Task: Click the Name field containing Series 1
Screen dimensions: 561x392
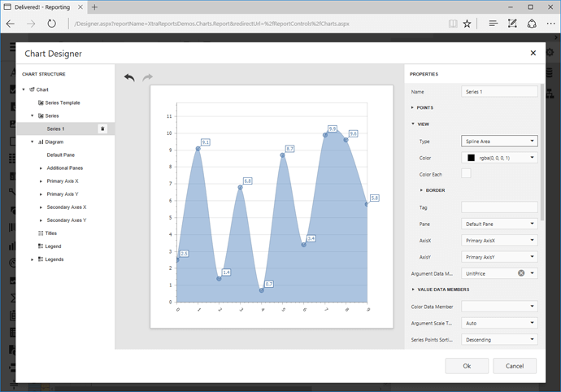Action: pyautogui.click(x=498, y=92)
